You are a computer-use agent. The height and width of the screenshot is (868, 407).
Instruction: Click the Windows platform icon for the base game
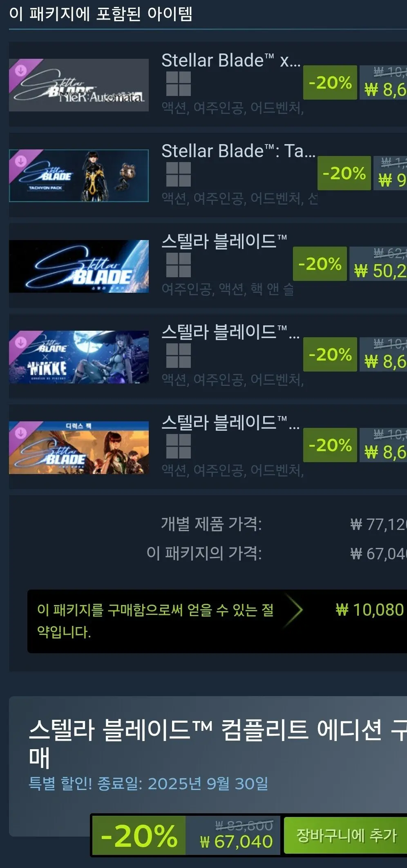(179, 265)
